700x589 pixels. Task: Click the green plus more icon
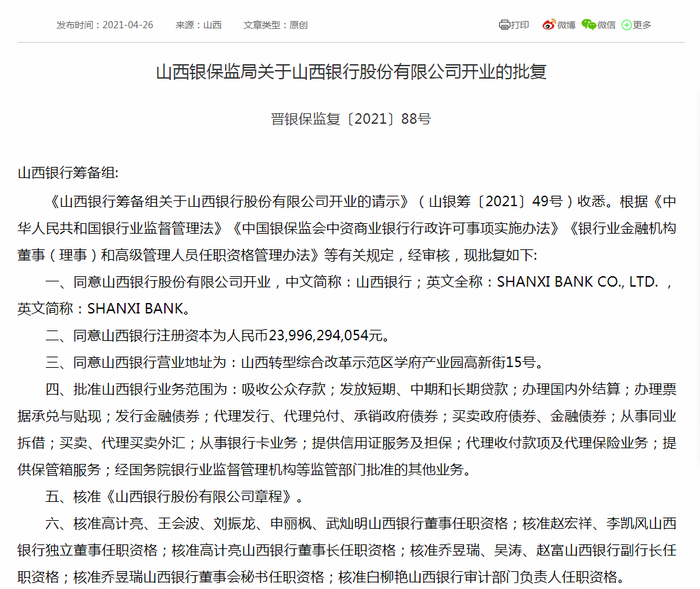[626, 25]
